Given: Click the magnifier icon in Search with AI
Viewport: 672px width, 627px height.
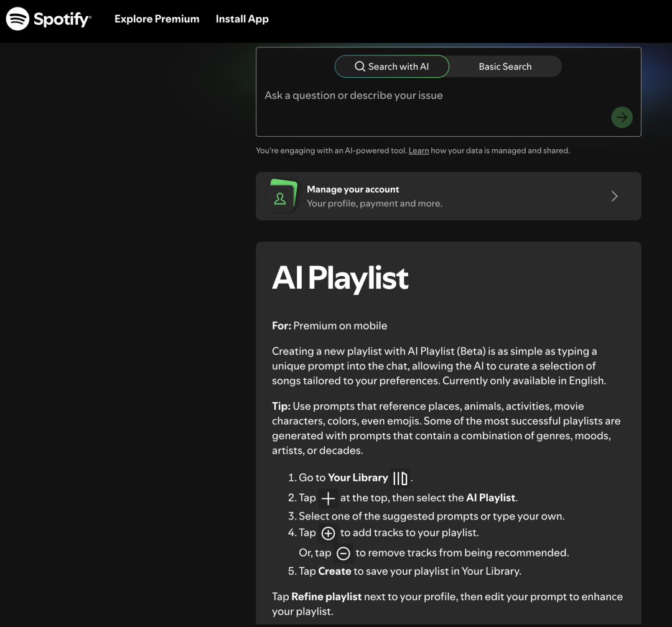Looking at the screenshot, I should pyautogui.click(x=360, y=67).
